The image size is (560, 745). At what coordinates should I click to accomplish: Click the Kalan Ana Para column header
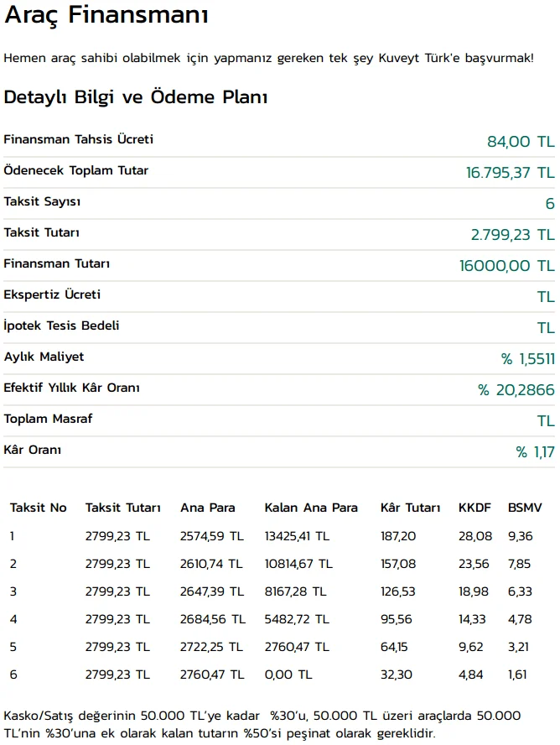[x=311, y=508]
